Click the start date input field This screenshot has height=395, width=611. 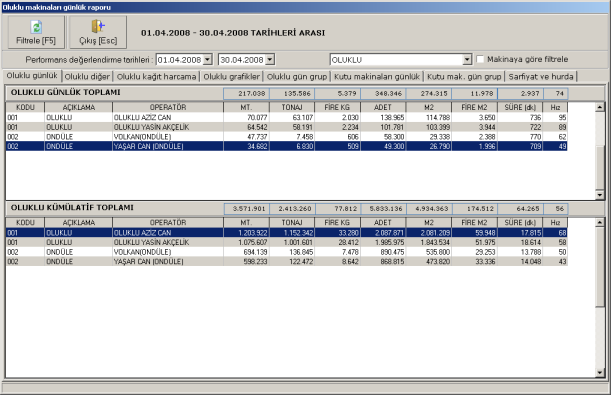(180, 60)
